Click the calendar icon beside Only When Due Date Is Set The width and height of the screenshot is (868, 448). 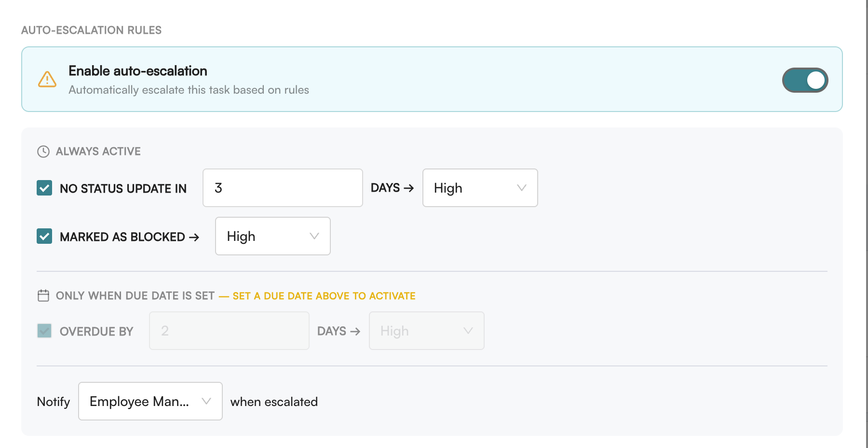[43, 295]
